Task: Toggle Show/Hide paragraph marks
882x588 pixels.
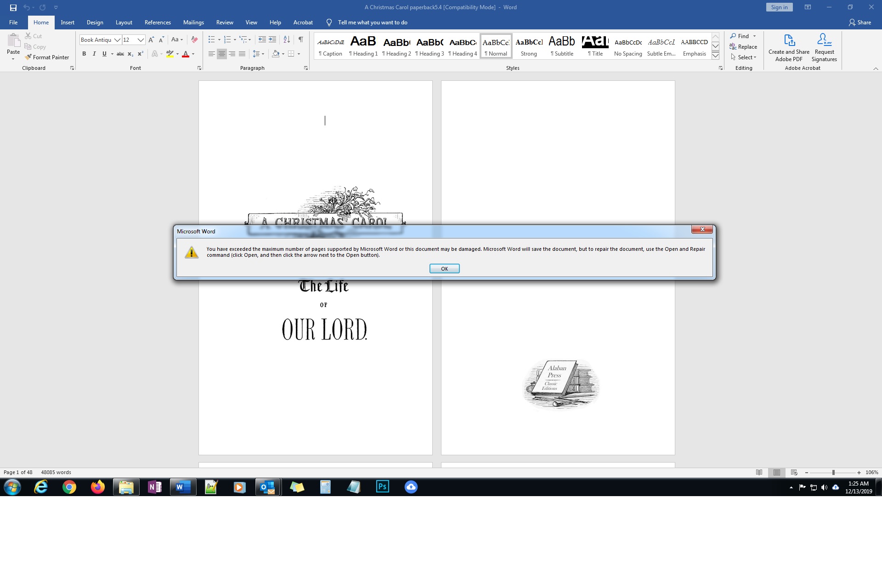Action: click(x=300, y=40)
